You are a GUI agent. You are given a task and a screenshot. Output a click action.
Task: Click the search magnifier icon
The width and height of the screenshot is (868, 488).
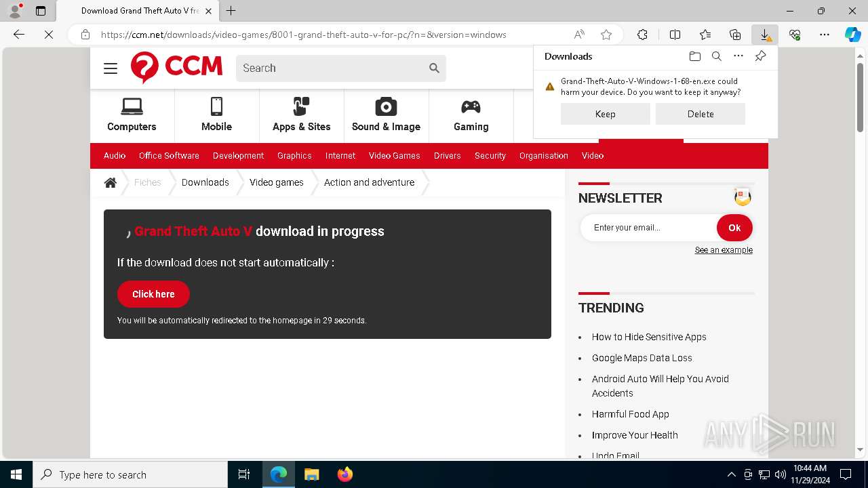pyautogui.click(x=434, y=68)
